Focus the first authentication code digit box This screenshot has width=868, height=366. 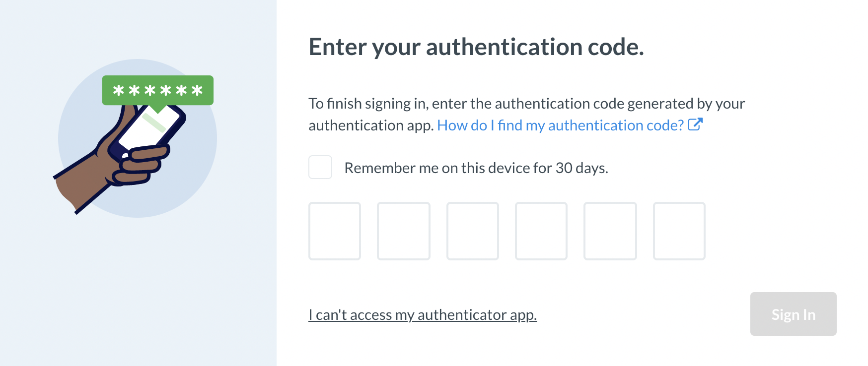(335, 231)
